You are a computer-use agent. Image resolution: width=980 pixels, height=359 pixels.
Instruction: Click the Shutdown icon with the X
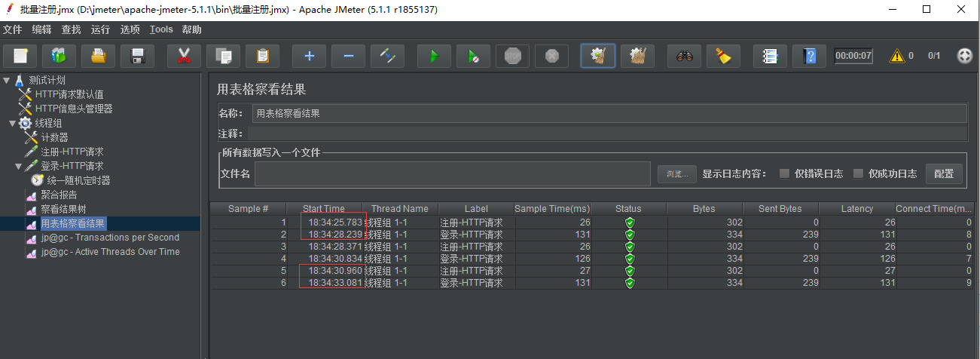[551, 56]
